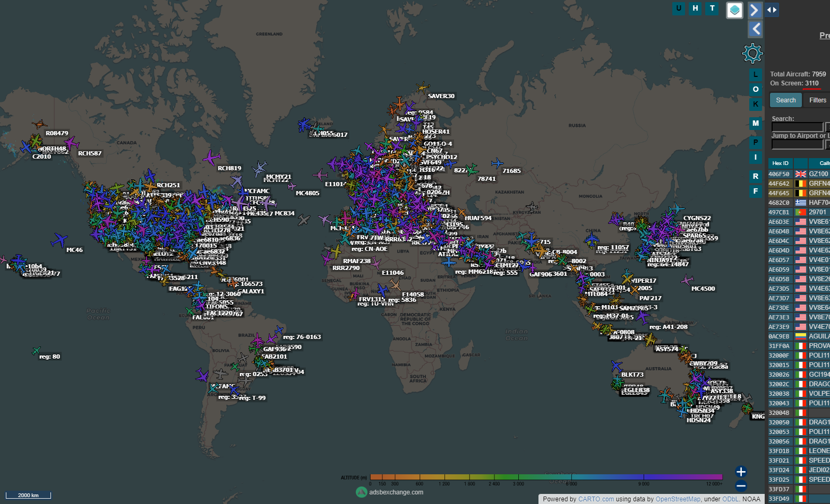Select aircraft 71685 over Russia
The height and width of the screenshot is (504, 830).
[x=497, y=163]
